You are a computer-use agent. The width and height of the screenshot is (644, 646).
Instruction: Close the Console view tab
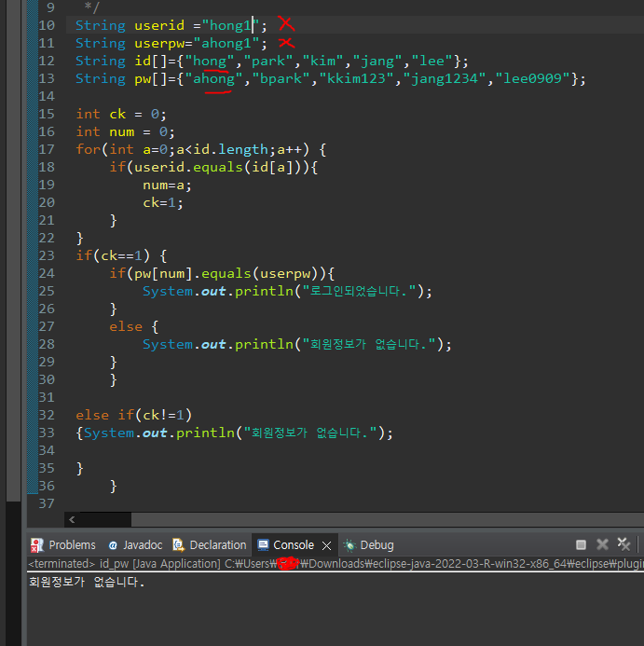pyautogui.click(x=327, y=546)
